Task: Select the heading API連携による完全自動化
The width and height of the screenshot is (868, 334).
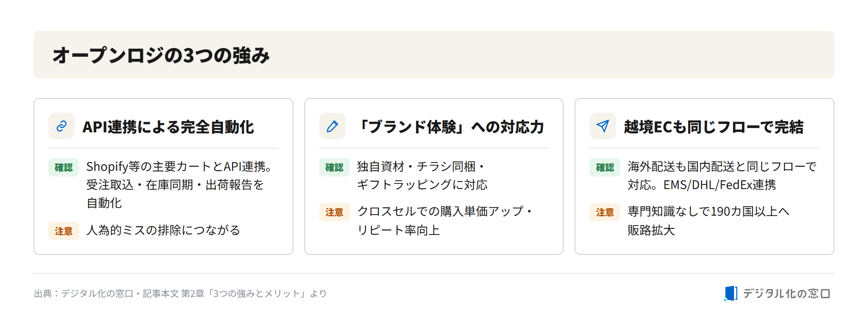Action: 168,127
